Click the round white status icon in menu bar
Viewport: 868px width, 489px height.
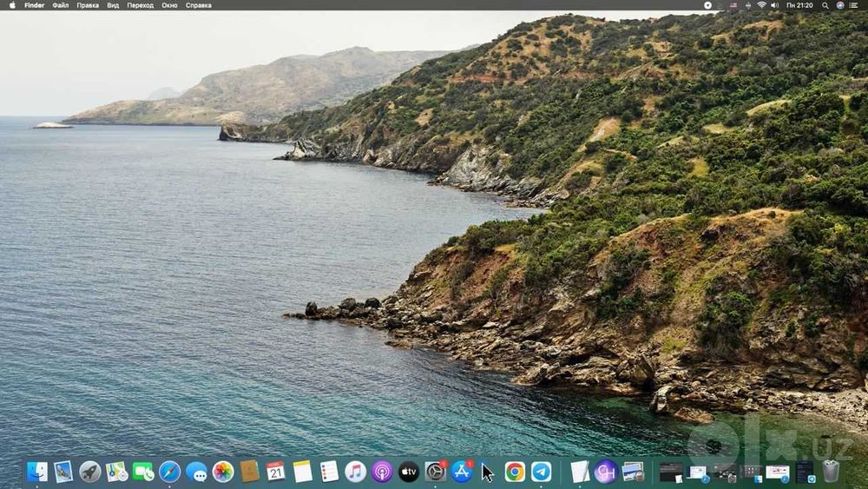[x=707, y=5]
